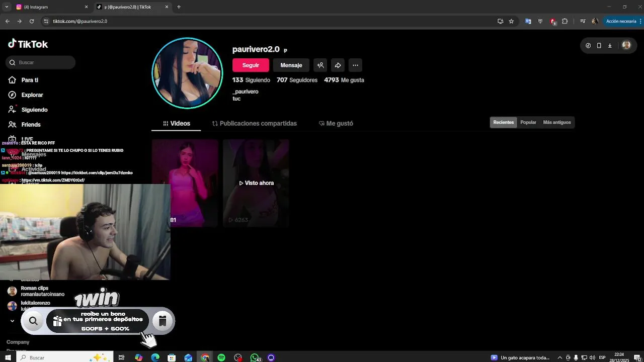The image size is (644, 362).
Task: Click the ESP language indicator
Action: click(x=602, y=357)
